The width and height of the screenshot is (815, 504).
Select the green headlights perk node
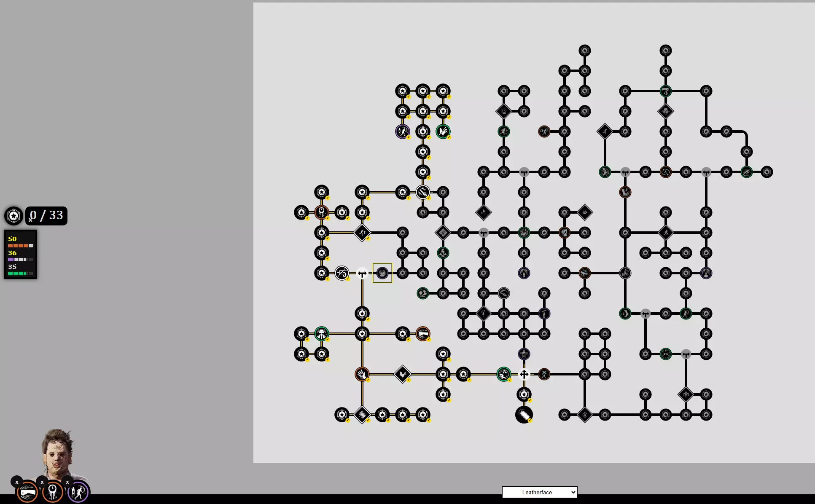pyautogui.click(x=321, y=334)
